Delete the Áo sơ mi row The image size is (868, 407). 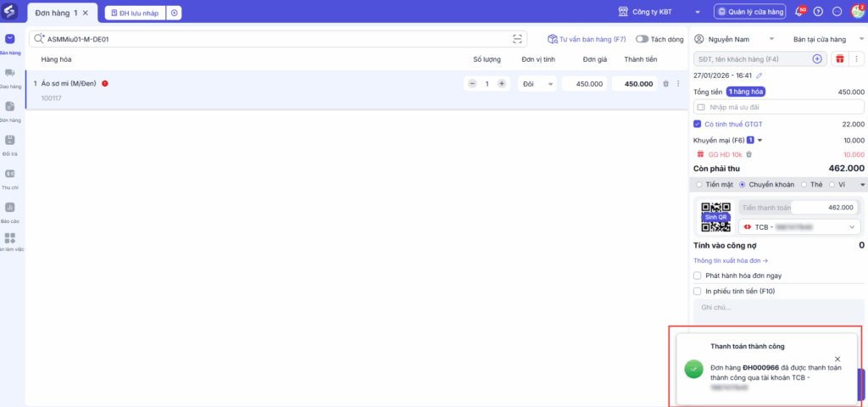pos(666,84)
